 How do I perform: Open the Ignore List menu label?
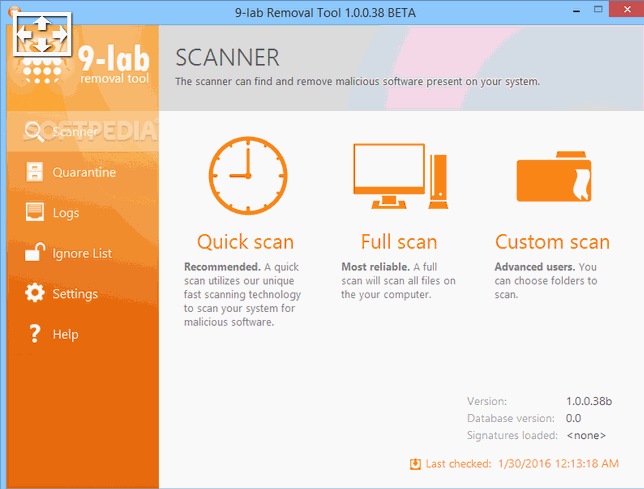[x=82, y=254]
